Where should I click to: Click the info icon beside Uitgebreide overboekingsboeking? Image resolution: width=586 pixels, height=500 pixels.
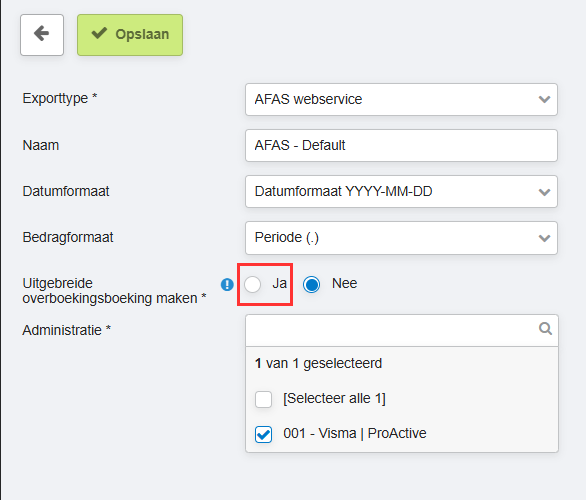[227, 284]
